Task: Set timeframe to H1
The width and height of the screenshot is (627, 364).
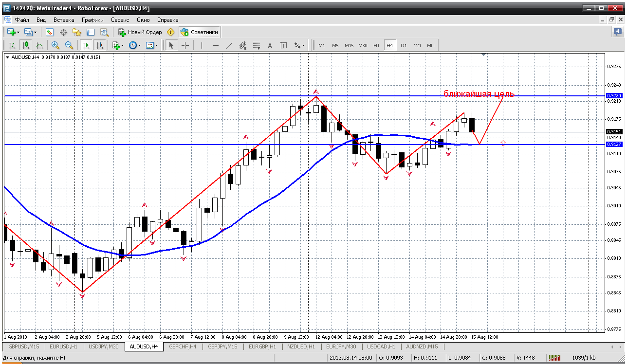Action: click(376, 45)
